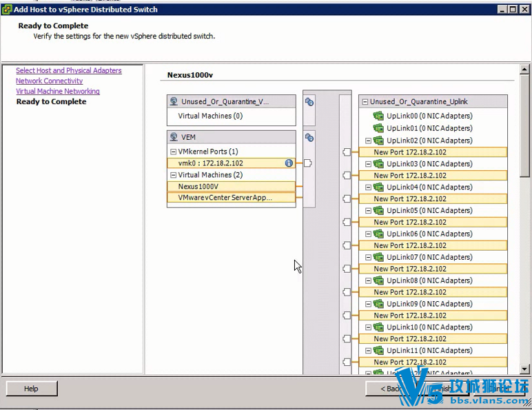Maximize the Add Host wizard window

pyautogui.click(x=513, y=10)
